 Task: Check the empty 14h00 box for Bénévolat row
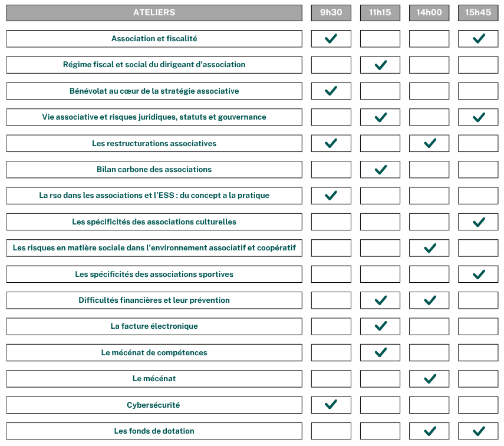(429, 91)
